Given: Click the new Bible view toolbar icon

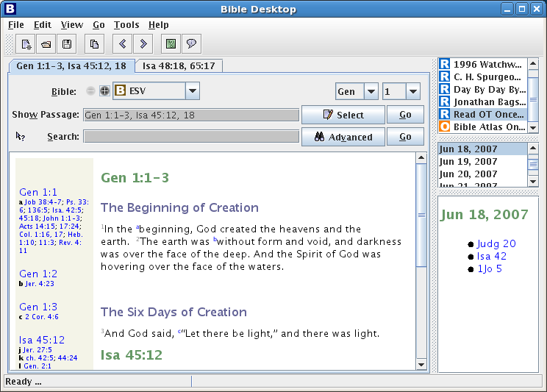Looking at the screenshot, I should pos(26,44).
